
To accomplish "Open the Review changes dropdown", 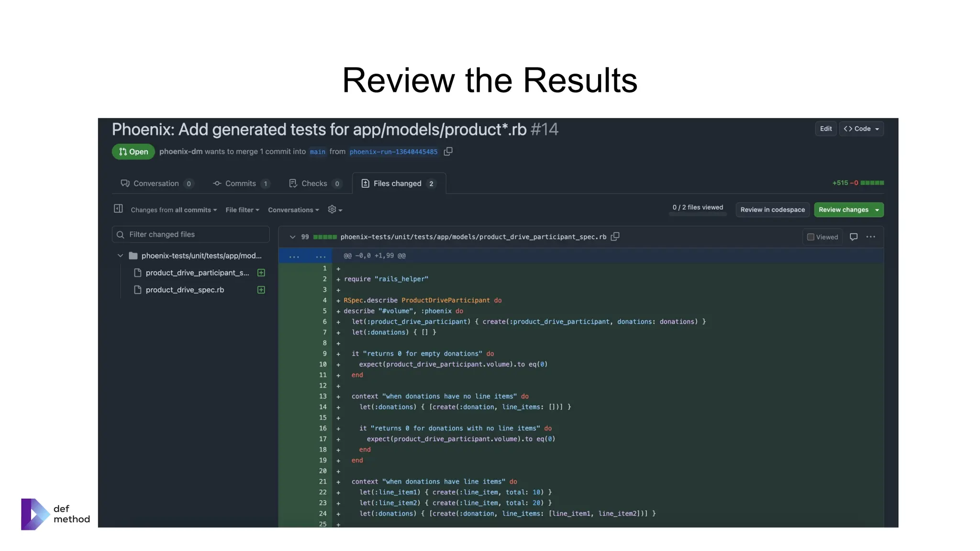I will [x=849, y=209].
